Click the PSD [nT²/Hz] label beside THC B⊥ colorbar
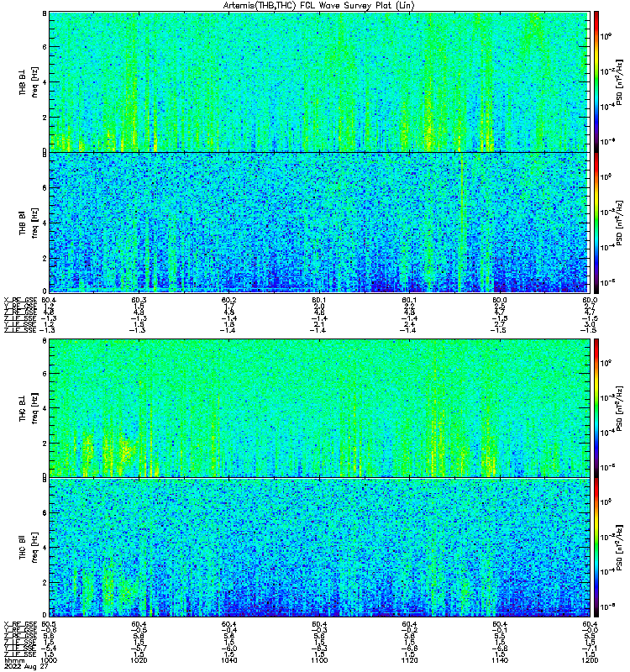630x672 pixels. coord(619,407)
